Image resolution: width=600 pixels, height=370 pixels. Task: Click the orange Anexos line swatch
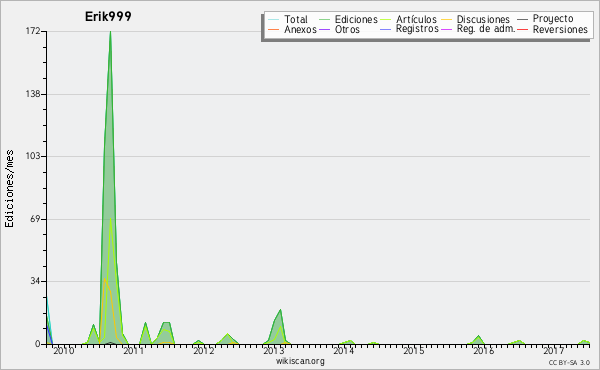click(274, 29)
